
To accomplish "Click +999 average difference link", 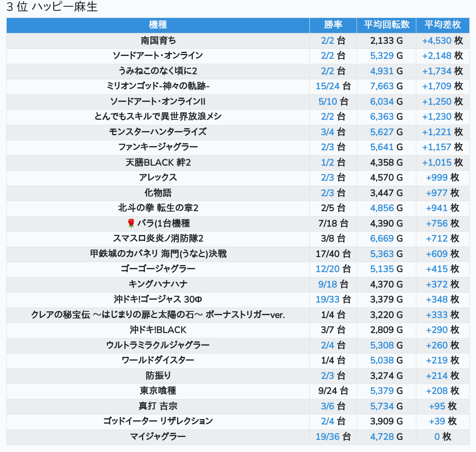I will point(436,178).
